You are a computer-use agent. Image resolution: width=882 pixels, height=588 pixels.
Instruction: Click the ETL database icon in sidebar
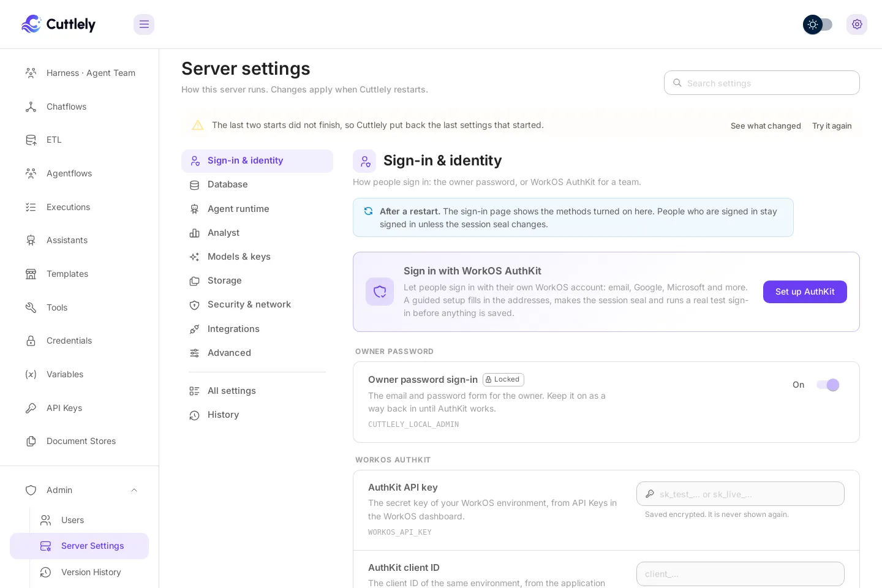coord(31,140)
